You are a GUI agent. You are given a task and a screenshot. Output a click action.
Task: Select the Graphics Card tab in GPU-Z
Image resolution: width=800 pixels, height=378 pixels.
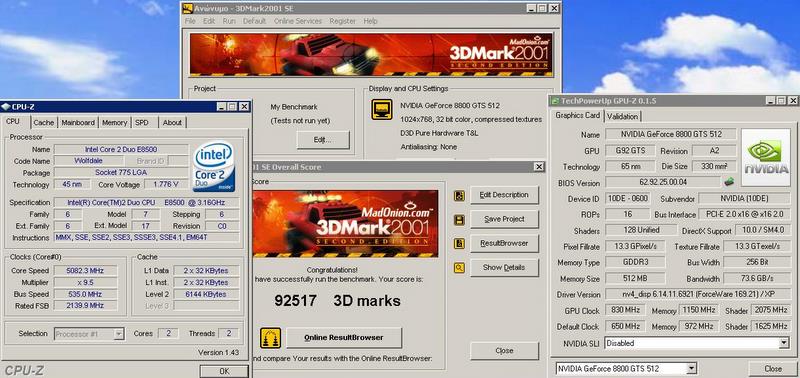click(578, 115)
